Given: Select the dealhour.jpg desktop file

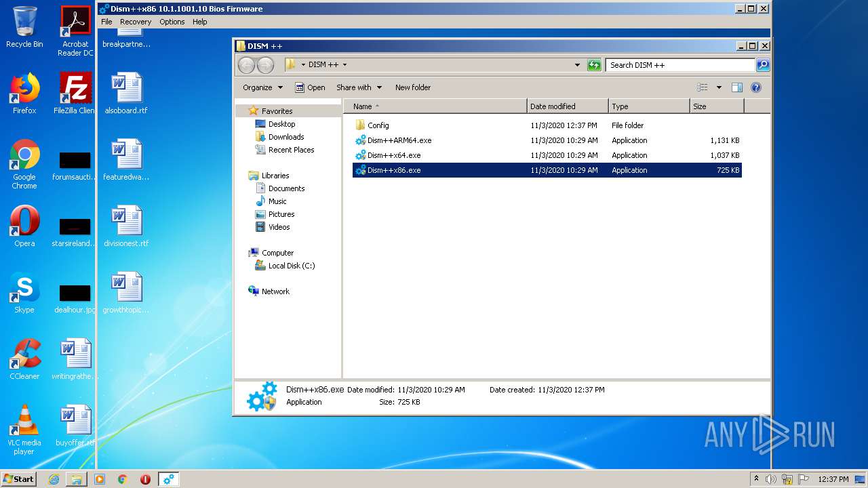Looking at the screenshot, I should click(75, 298).
